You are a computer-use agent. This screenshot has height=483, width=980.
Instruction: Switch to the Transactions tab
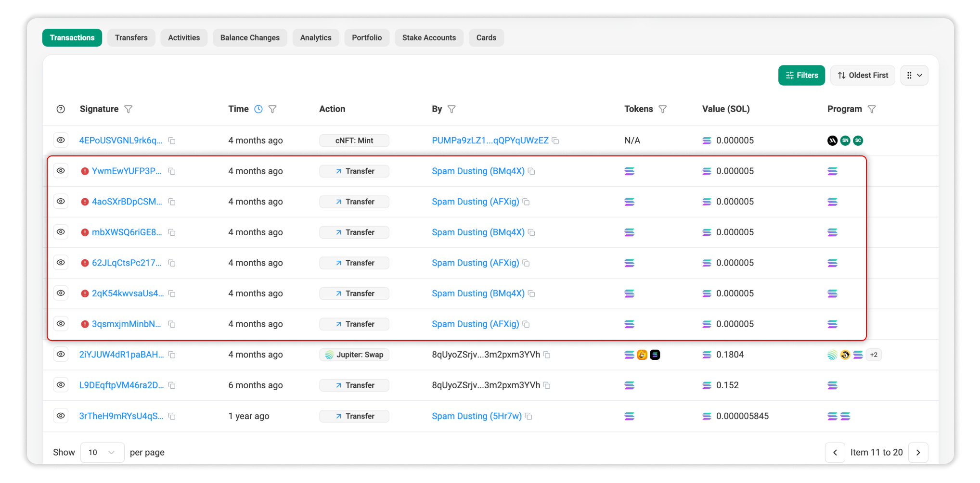pyautogui.click(x=72, y=38)
